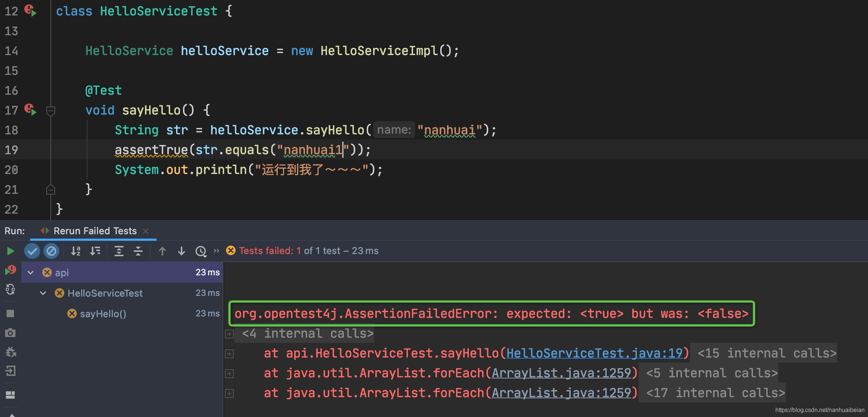Screen dimensions: 868x417
Task: Select sayHello() in test results tree
Action: point(103,314)
